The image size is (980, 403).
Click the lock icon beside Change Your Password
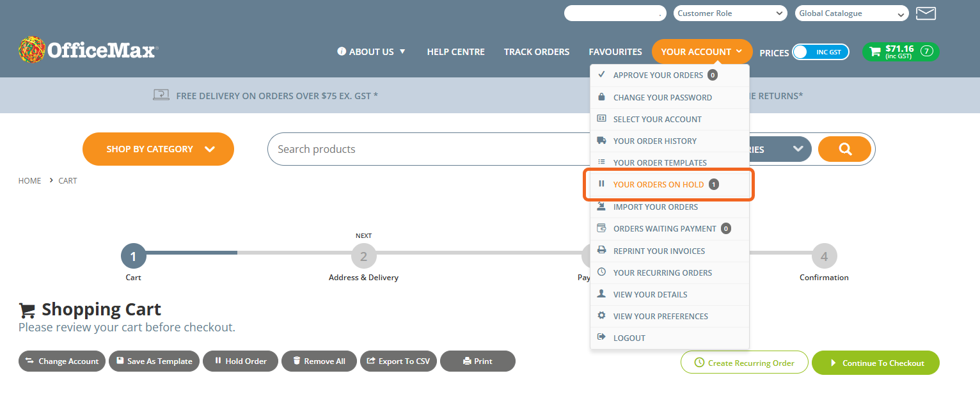point(601,97)
